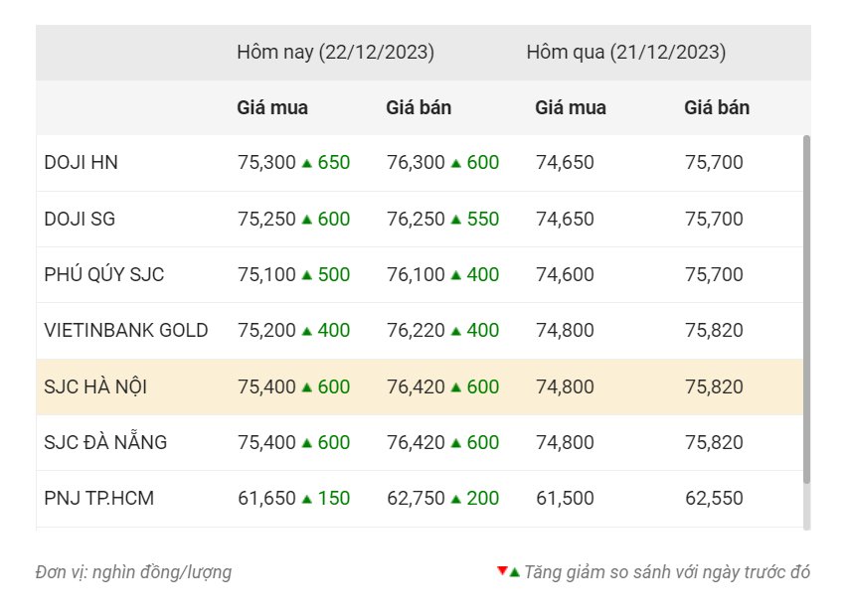
Task: Click the Hôm nay (22/12/2023) header
Action: point(336,53)
